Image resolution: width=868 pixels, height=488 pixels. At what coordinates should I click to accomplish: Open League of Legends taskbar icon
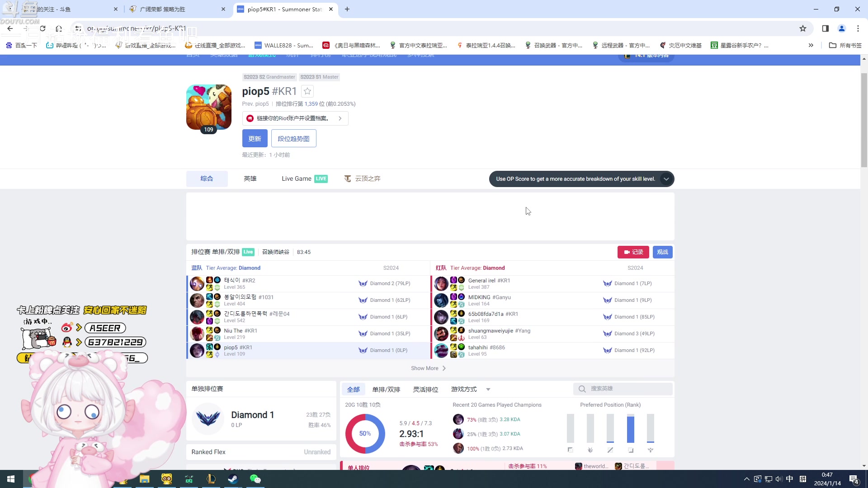pyautogui.click(x=211, y=479)
